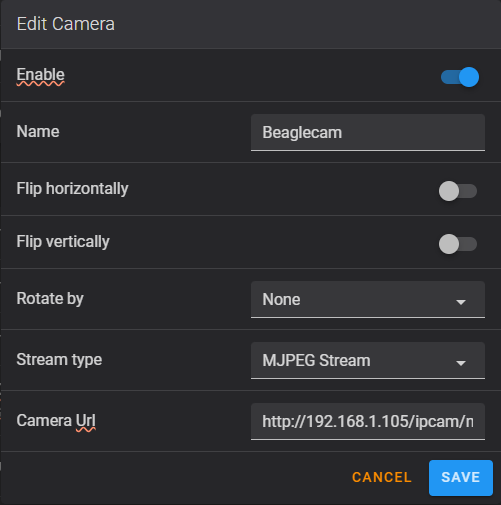The height and width of the screenshot is (505, 501).
Task: Click the Name label text
Action: point(38,131)
